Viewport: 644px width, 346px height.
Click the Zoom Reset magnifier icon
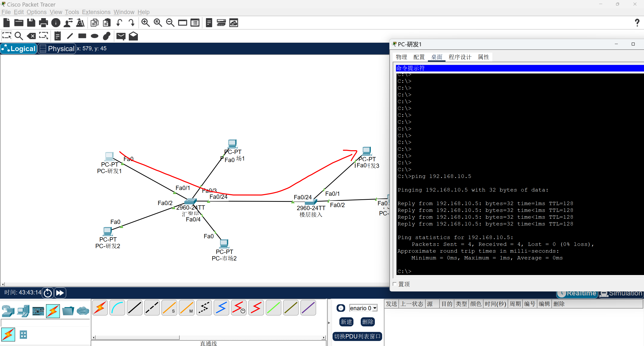click(x=158, y=23)
